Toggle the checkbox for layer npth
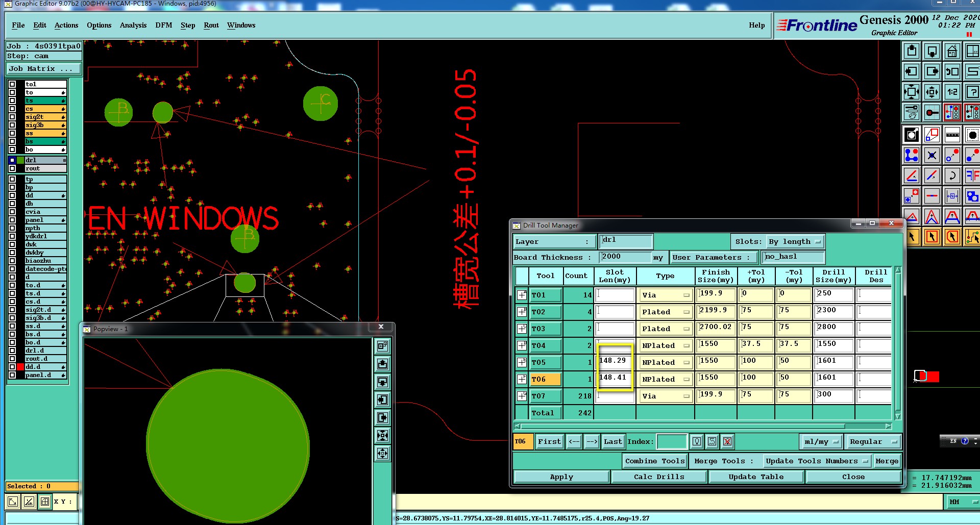This screenshot has height=525, width=980. click(x=12, y=228)
